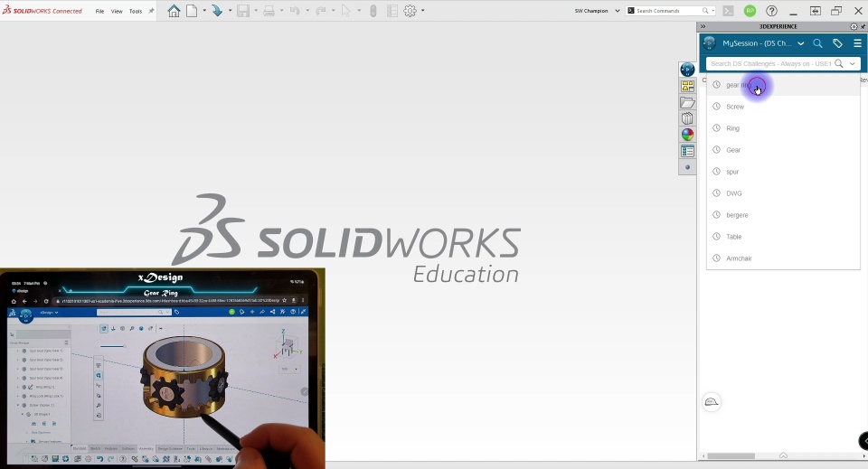Open the folder task pane tab

tap(687, 103)
